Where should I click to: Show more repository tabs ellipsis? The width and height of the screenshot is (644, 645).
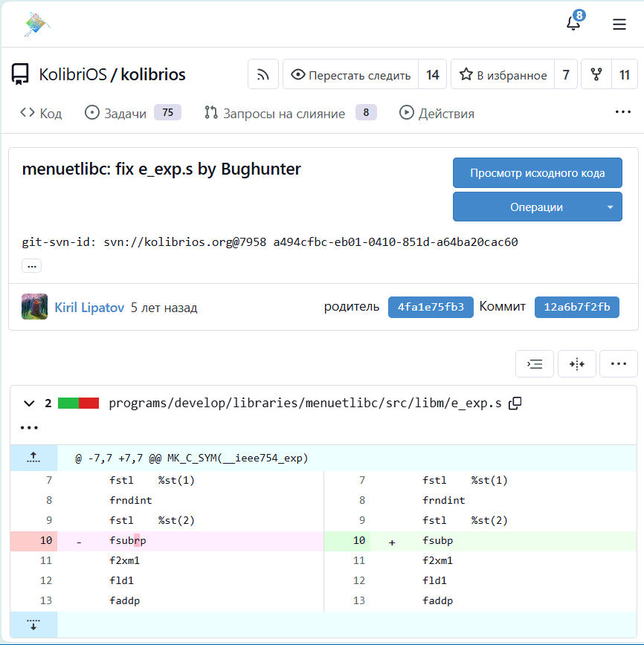[622, 112]
